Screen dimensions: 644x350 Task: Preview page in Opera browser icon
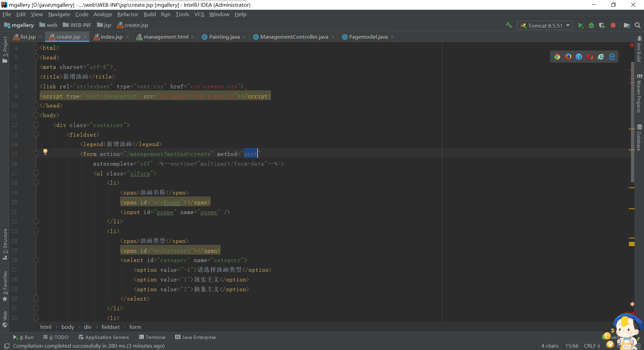pyautogui.click(x=590, y=57)
